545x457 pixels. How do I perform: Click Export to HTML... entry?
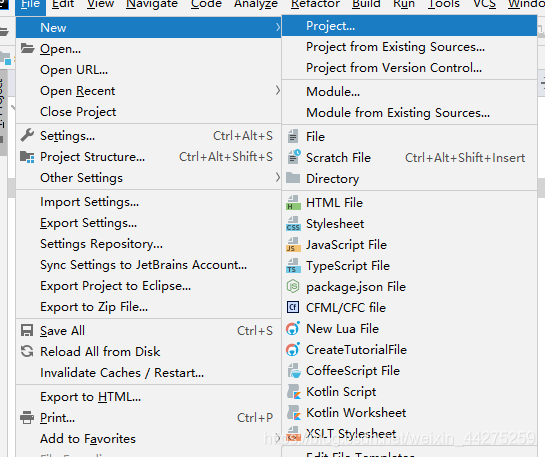(148, 397)
